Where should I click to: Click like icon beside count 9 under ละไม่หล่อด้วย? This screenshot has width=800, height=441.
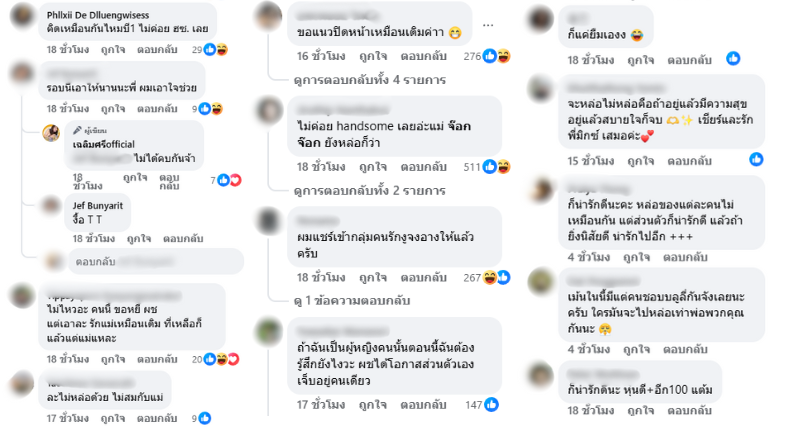point(205,418)
